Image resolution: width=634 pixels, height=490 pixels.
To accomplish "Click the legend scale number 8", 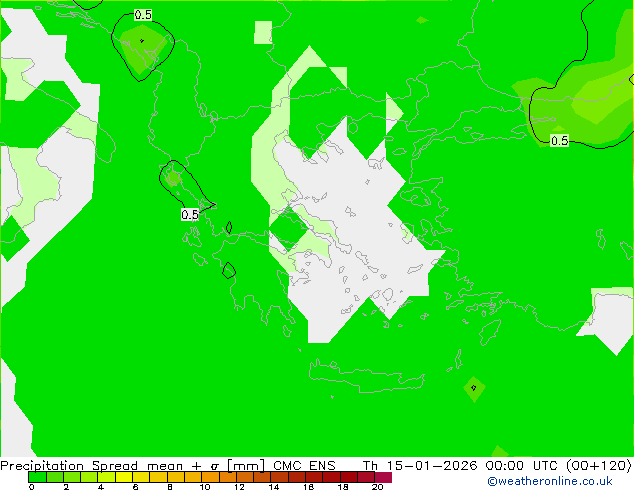I will point(170,487).
